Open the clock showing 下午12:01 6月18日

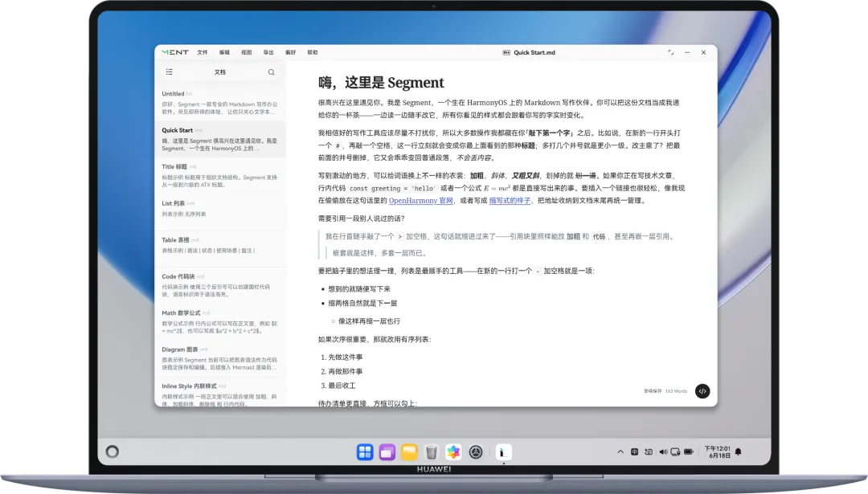(718, 452)
